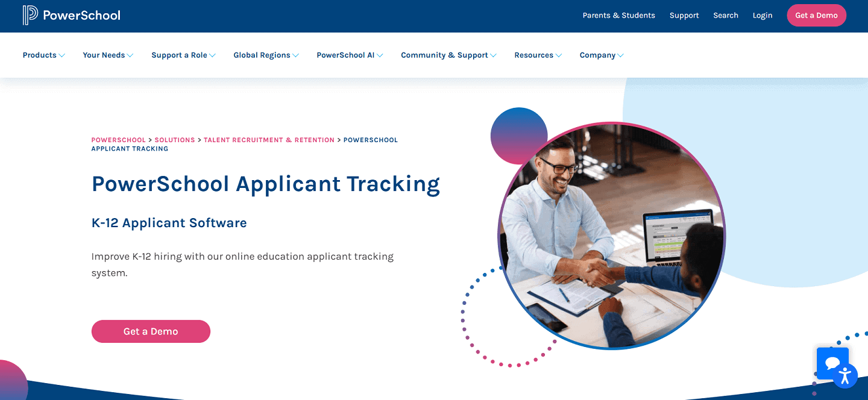The image size is (868, 400).
Task: Expand the Company chevron
Action: click(x=620, y=55)
